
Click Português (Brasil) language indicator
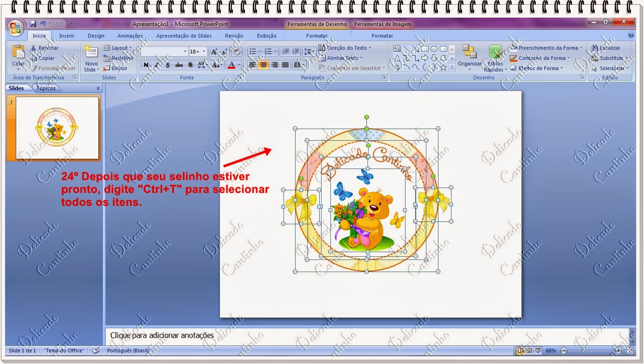click(128, 351)
